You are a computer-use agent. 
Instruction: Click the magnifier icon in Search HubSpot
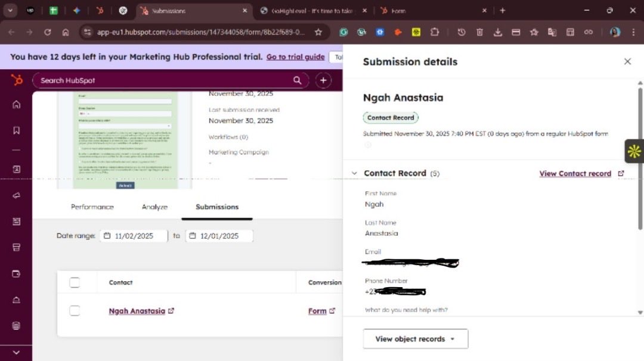click(x=298, y=80)
